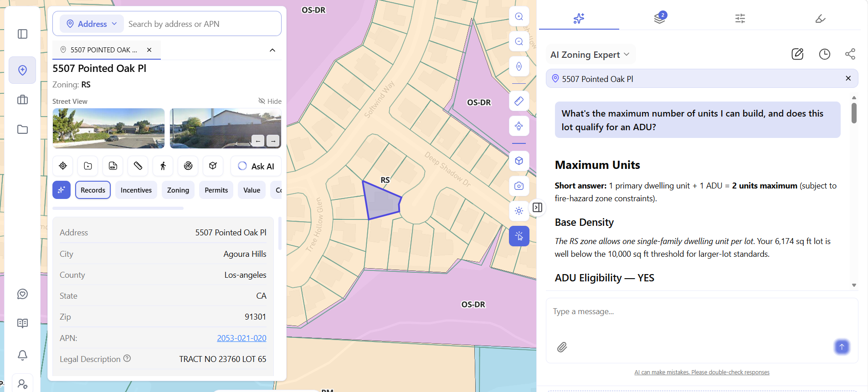The height and width of the screenshot is (392, 868).
Task: Select the Value tab
Action: (252, 190)
